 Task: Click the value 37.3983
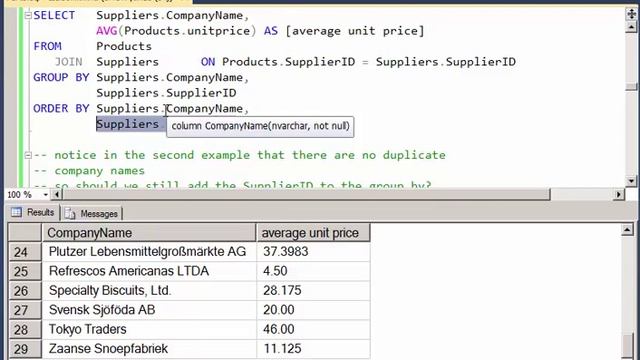[x=313, y=252]
